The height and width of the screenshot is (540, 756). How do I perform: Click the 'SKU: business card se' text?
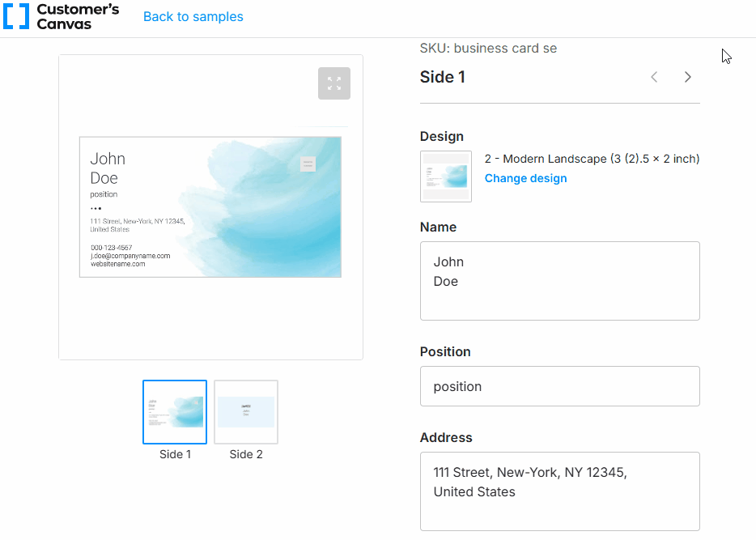pyautogui.click(x=488, y=49)
